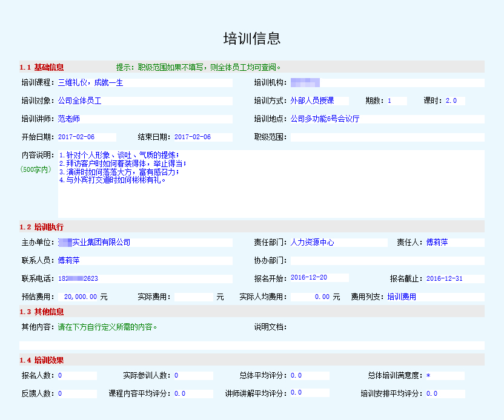Click the 实际人均费用 field showing 0.00

coord(311,297)
